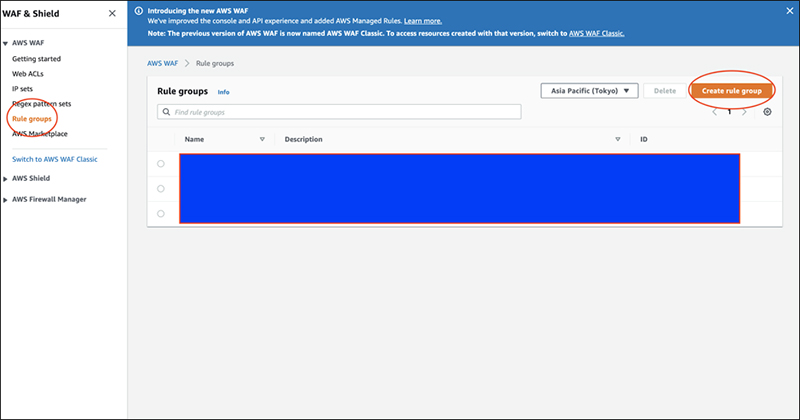Go to previous page of rule groups

pyautogui.click(x=714, y=112)
